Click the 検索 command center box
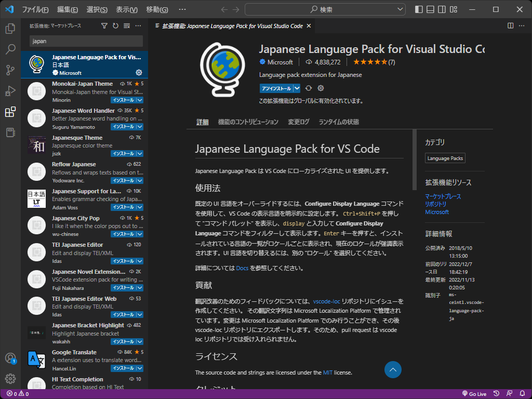The width and height of the screenshot is (532, 399). point(325,9)
